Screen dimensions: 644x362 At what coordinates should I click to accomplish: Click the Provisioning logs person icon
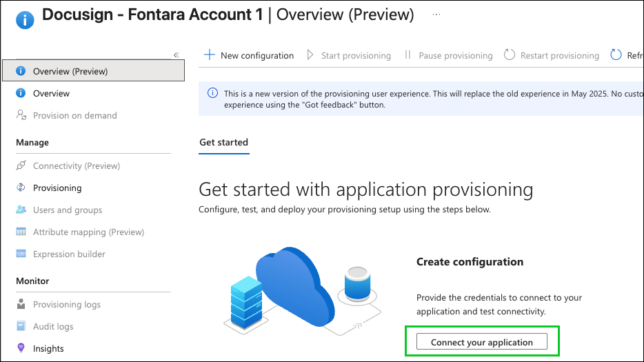pos(21,304)
